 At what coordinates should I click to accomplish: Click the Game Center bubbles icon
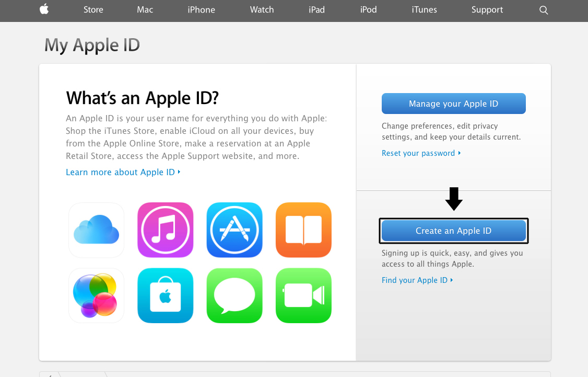click(97, 295)
